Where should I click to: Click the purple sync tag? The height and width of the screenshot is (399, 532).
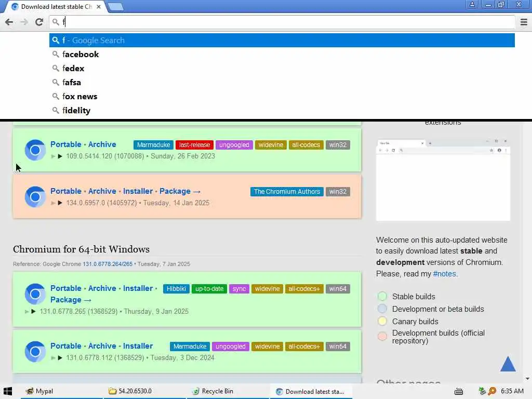tap(239, 289)
